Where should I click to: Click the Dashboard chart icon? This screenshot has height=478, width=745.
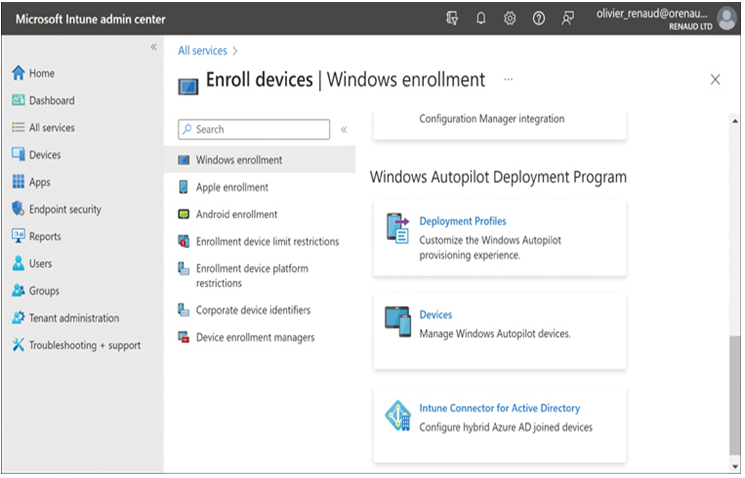tap(18, 100)
